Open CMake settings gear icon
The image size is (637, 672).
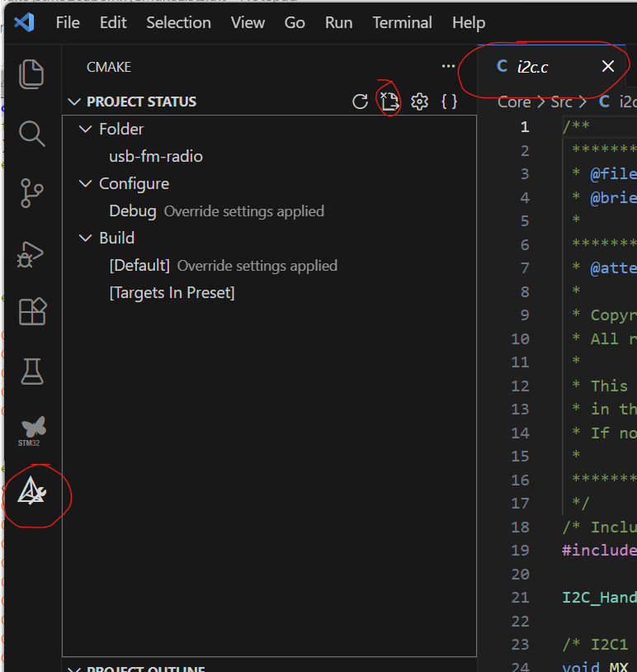pos(419,102)
